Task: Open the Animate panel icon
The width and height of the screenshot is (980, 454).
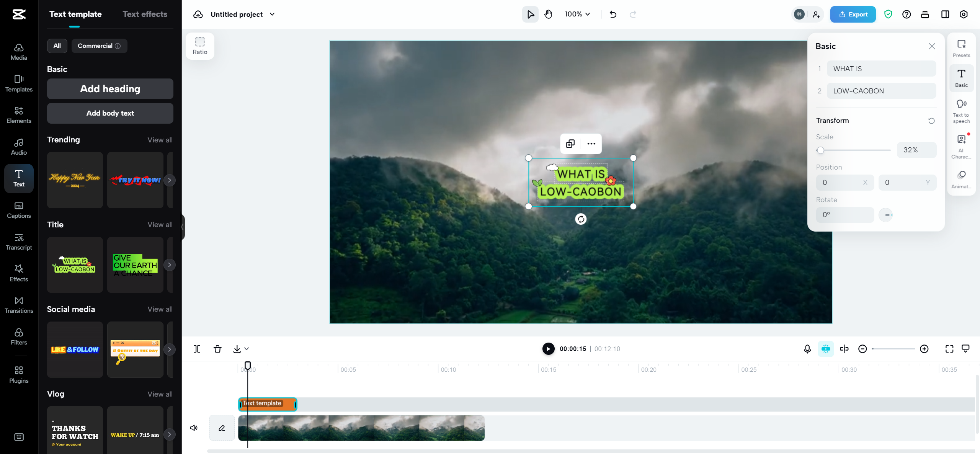Action: pos(962,176)
